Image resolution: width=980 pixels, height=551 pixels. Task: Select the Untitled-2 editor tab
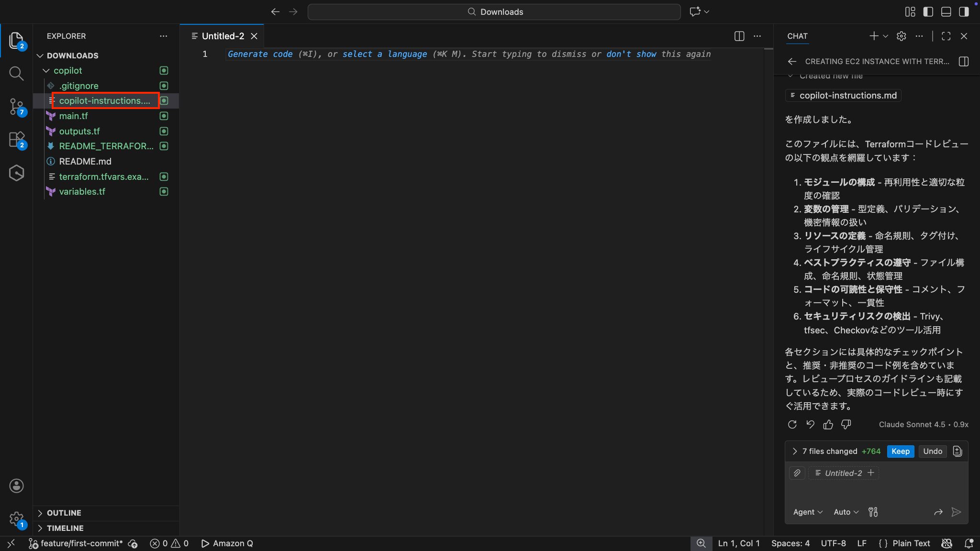(223, 36)
